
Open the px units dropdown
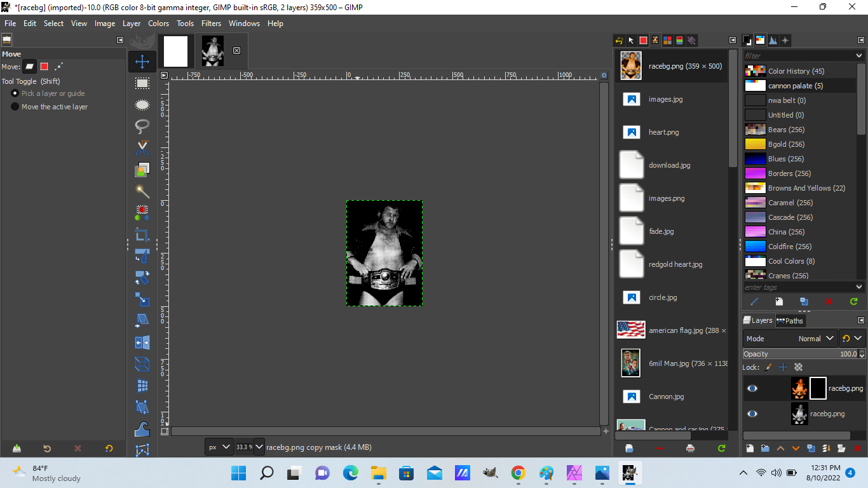click(x=219, y=447)
